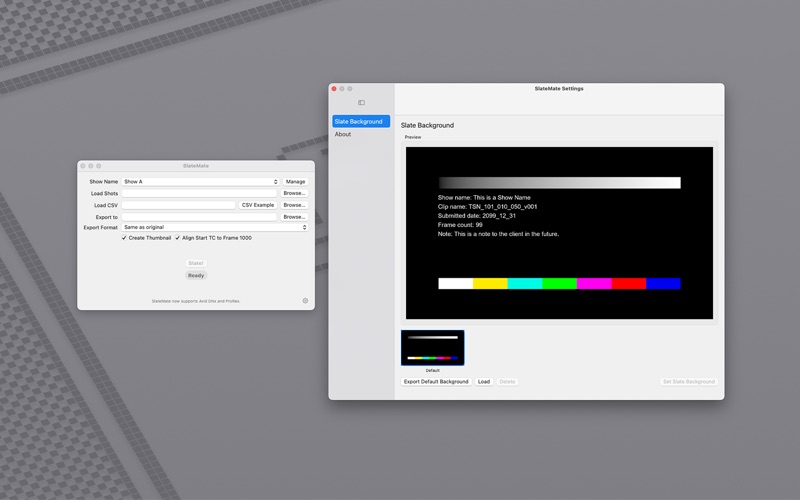Viewport: 800px width, 500px height.
Task: Browse for a Load CSV file
Action: click(294, 205)
